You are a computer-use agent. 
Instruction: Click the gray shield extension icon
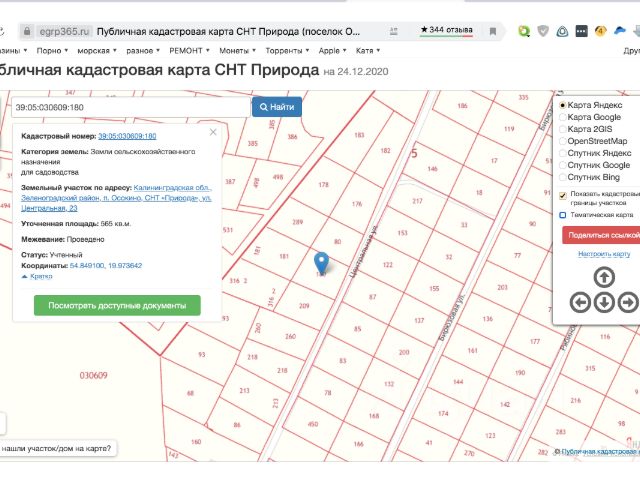tap(542, 31)
